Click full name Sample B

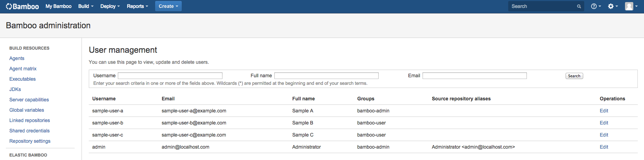point(303,123)
